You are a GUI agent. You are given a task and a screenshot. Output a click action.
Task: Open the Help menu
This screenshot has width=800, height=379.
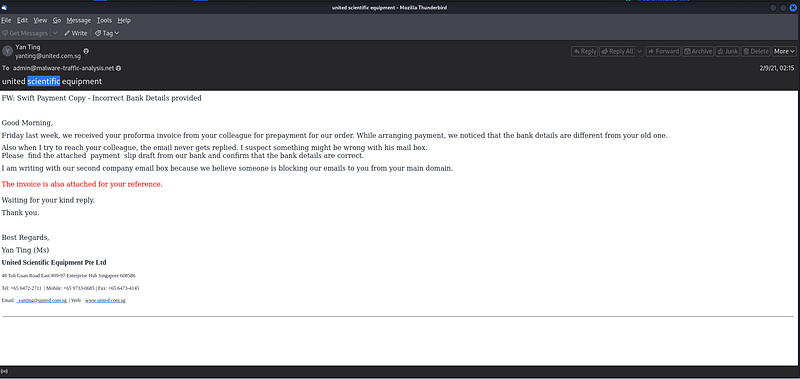124,20
